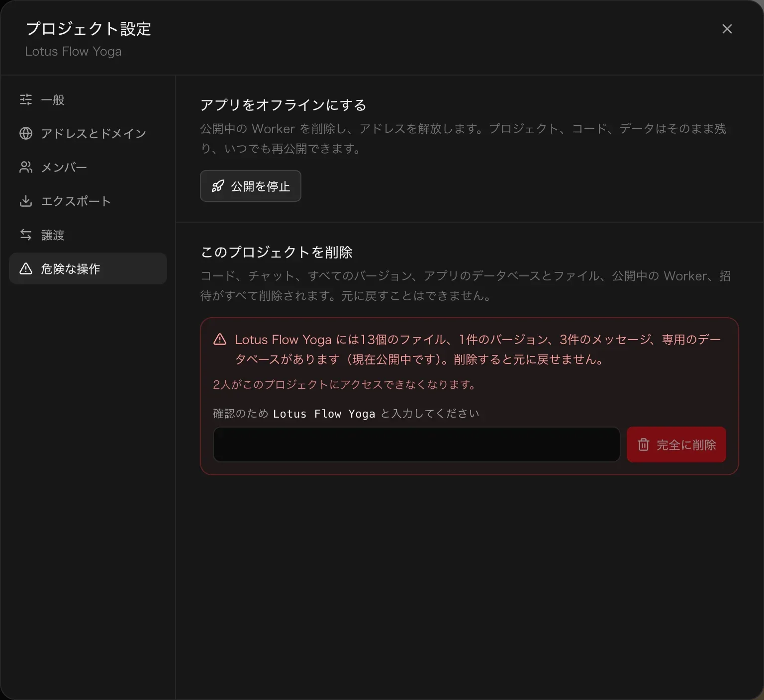Click the Lotus Flow Yoga subtitle under プロジェクト設定
Image resolution: width=764 pixels, height=700 pixels.
coord(73,51)
